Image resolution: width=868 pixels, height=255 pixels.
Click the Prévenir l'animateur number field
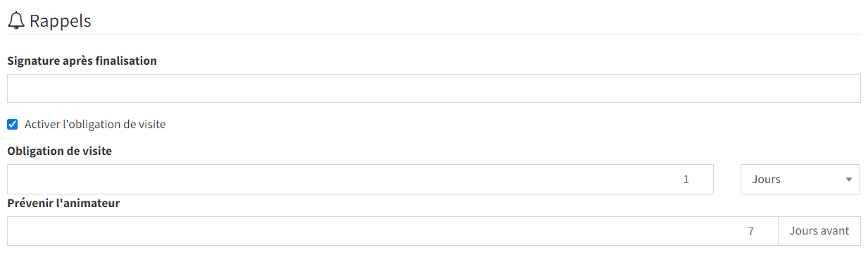click(x=393, y=231)
